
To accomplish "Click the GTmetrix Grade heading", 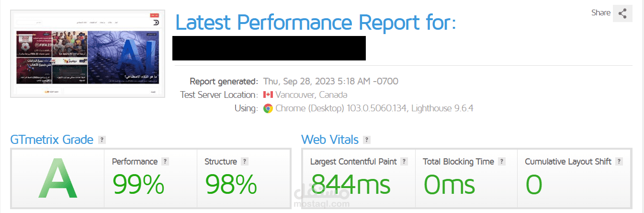I will [x=52, y=140].
